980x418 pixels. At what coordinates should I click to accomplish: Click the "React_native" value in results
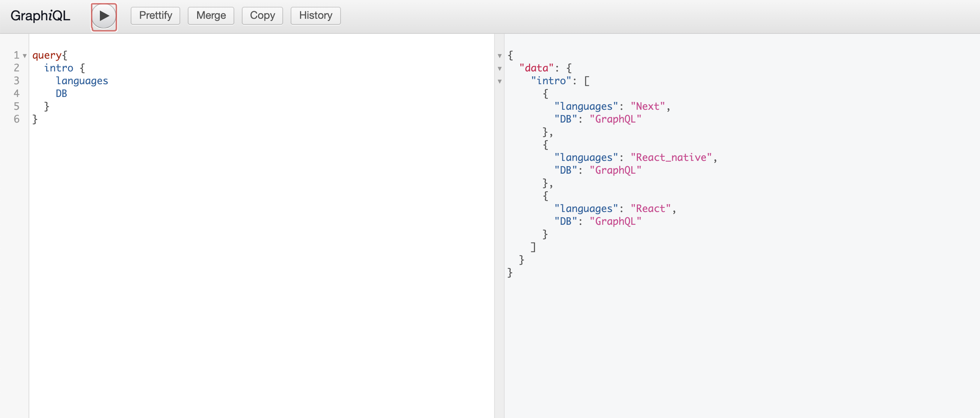click(x=671, y=158)
